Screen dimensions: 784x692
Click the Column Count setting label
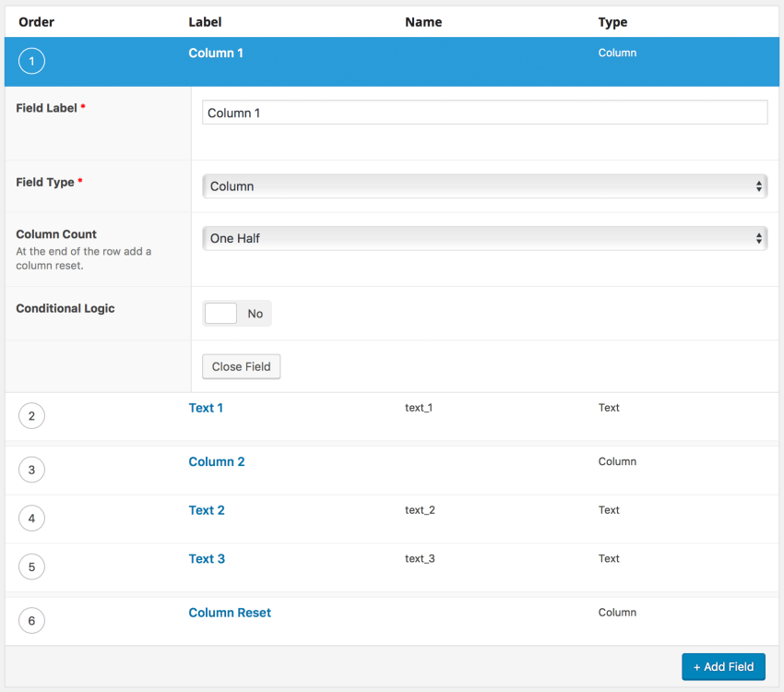[56, 234]
